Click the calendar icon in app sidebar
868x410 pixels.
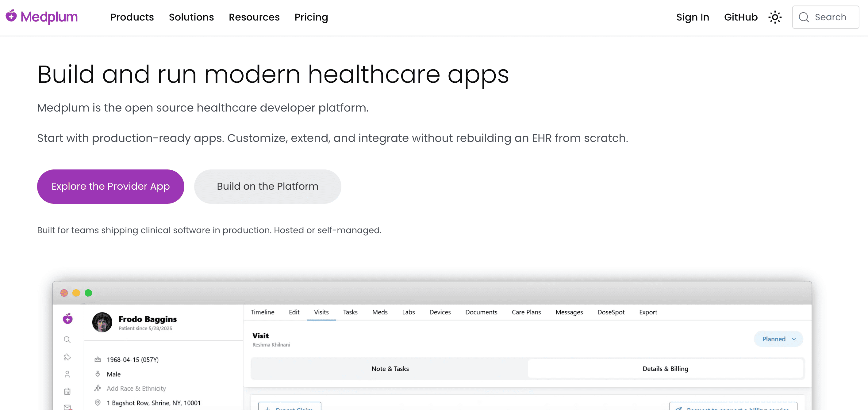coord(67,392)
